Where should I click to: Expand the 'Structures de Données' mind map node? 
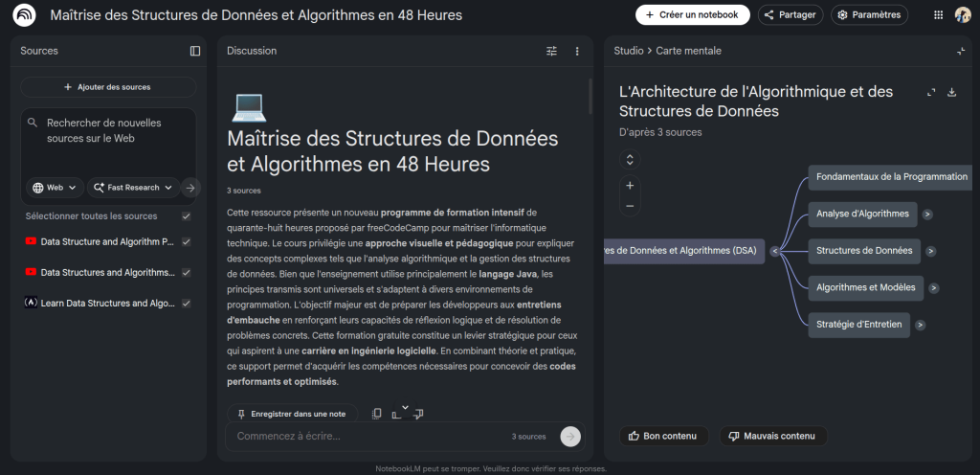[x=930, y=252]
